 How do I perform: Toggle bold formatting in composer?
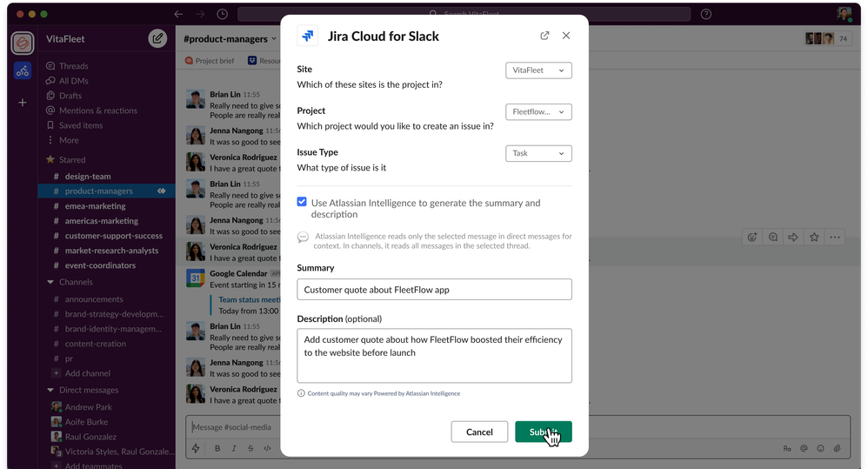(217, 448)
